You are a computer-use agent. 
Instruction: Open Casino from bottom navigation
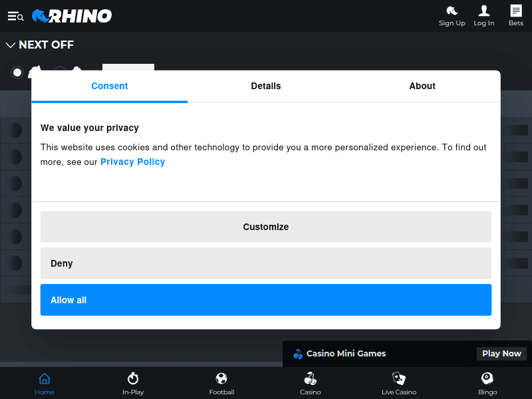pos(310,384)
